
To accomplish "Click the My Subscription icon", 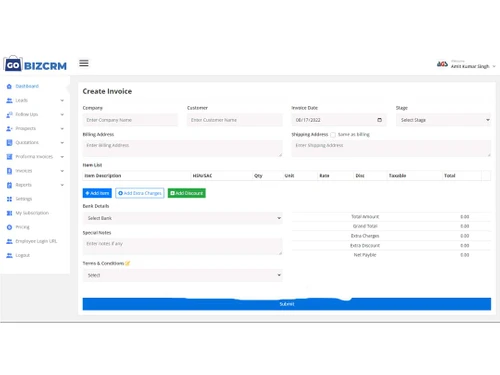I will [9, 213].
